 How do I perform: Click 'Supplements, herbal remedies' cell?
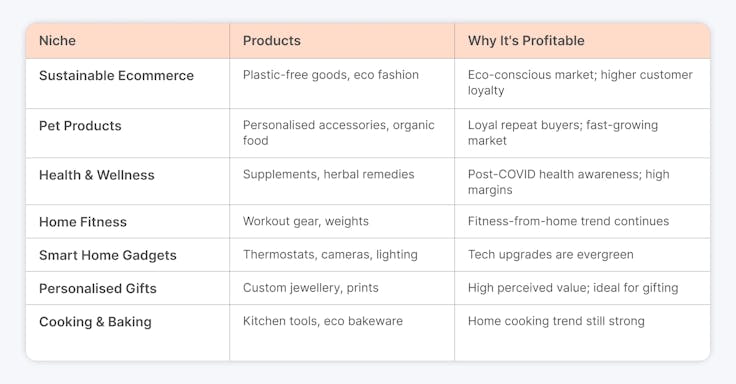tap(342, 181)
